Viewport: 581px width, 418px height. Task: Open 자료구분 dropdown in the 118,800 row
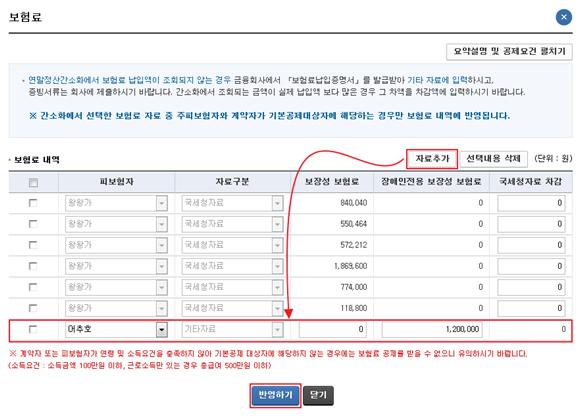pyautogui.click(x=232, y=308)
